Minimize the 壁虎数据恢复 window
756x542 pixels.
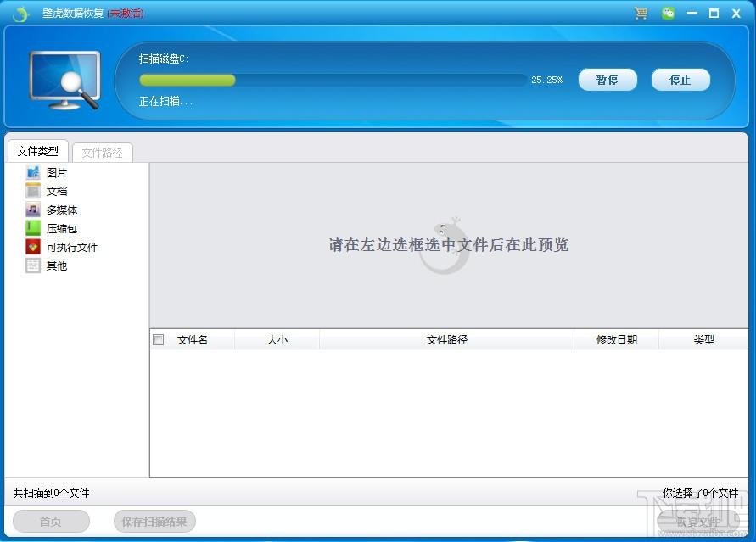coord(692,13)
